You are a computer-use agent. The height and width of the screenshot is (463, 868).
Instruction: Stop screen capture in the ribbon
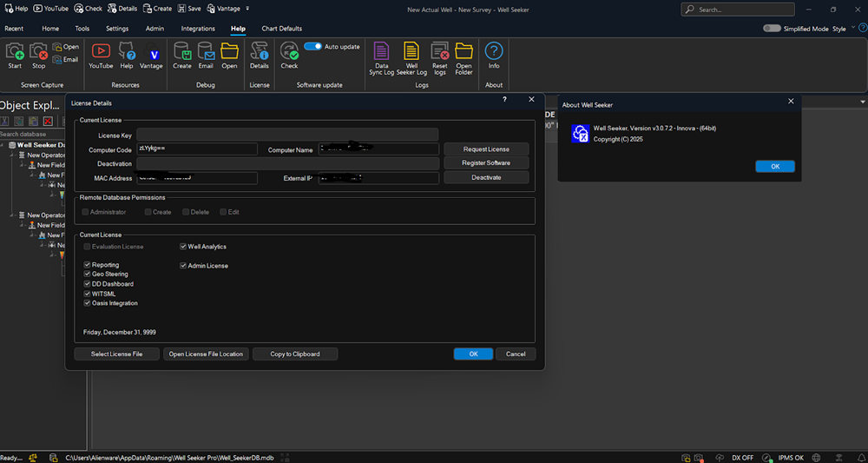coord(39,56)
